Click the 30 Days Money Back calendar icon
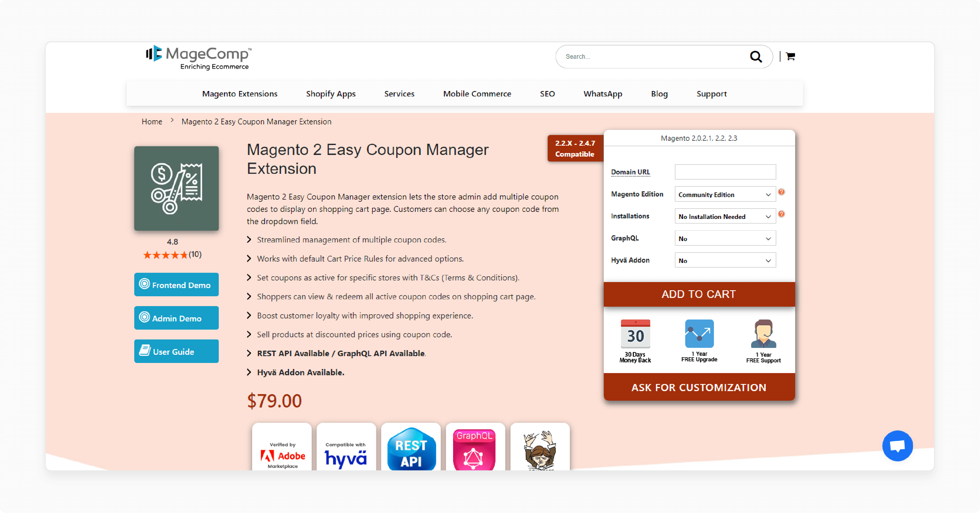Screen dimensions: 980x513 point(635,334)
